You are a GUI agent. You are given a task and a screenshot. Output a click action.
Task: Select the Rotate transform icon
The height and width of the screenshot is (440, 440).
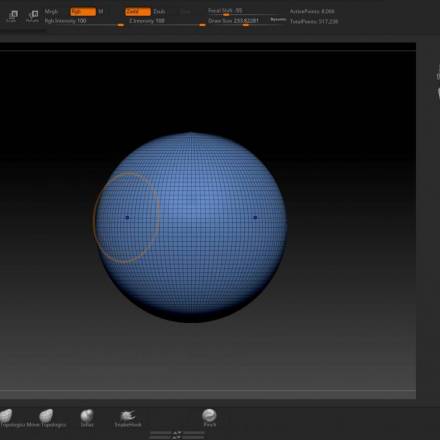click(33, 16)
